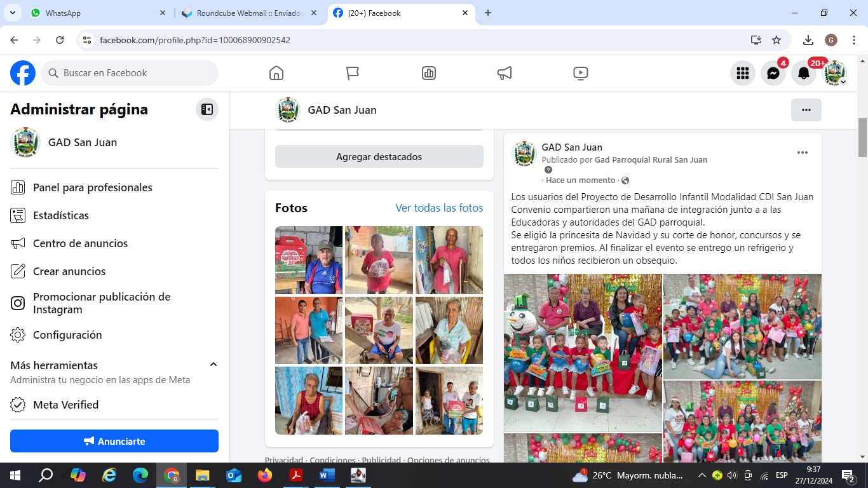Open the Facebook apps grid menu
The width and height of the screenshot is (868, 488).
[x=742, y=73]
